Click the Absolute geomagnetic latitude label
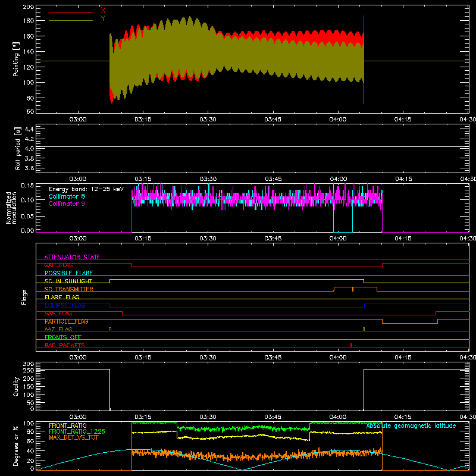 [x=411, y=426]
